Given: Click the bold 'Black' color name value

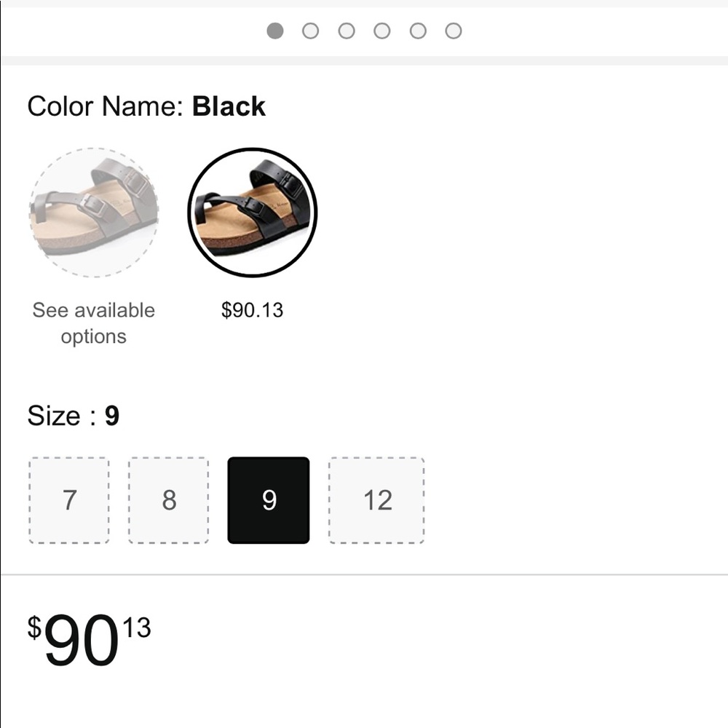Looking at the screenshot, I should tap(229, 107).
